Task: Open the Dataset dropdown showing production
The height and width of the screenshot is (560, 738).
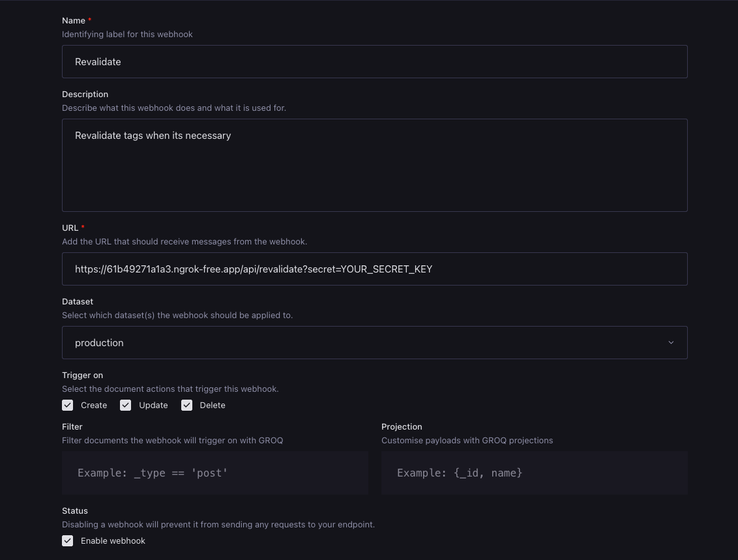Action: point(375,342)
